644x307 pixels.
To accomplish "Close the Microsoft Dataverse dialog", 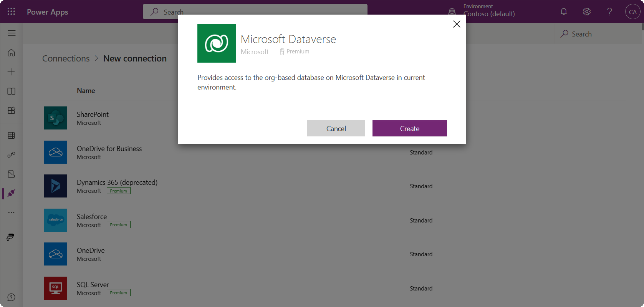I will click(457, 24).
